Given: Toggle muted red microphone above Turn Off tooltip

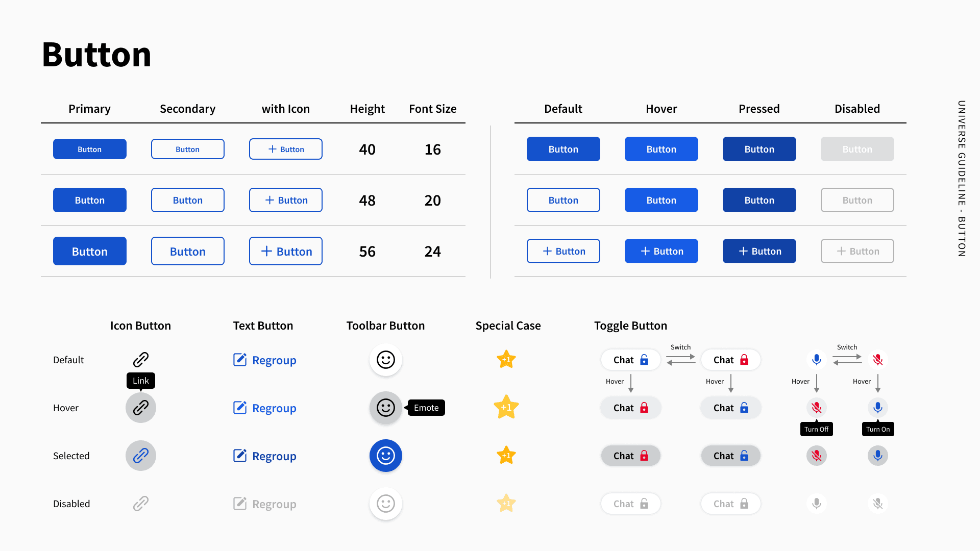Looking at the screenshot, I should pyautogui.click(x=817, y=408).
